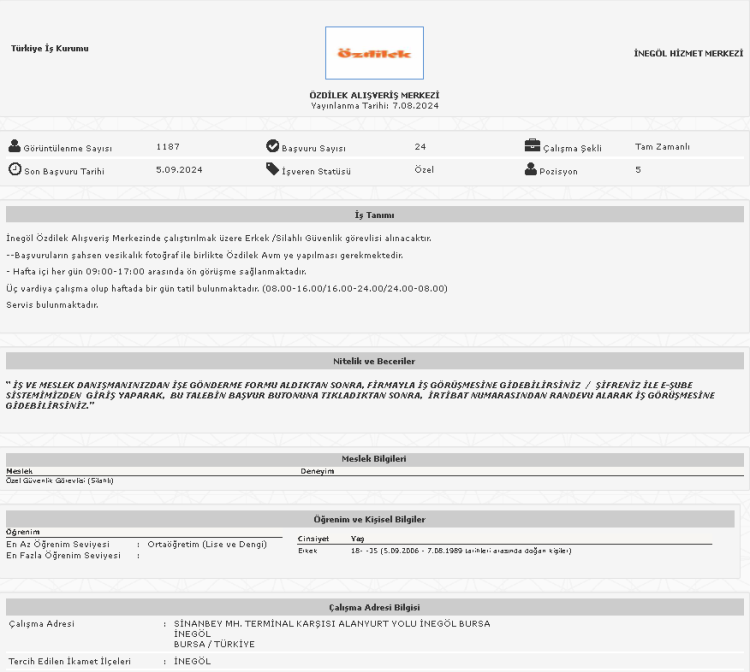
Task: Click the tag icon beside İşveren Statüsü
Action: [x=272, y=170]
